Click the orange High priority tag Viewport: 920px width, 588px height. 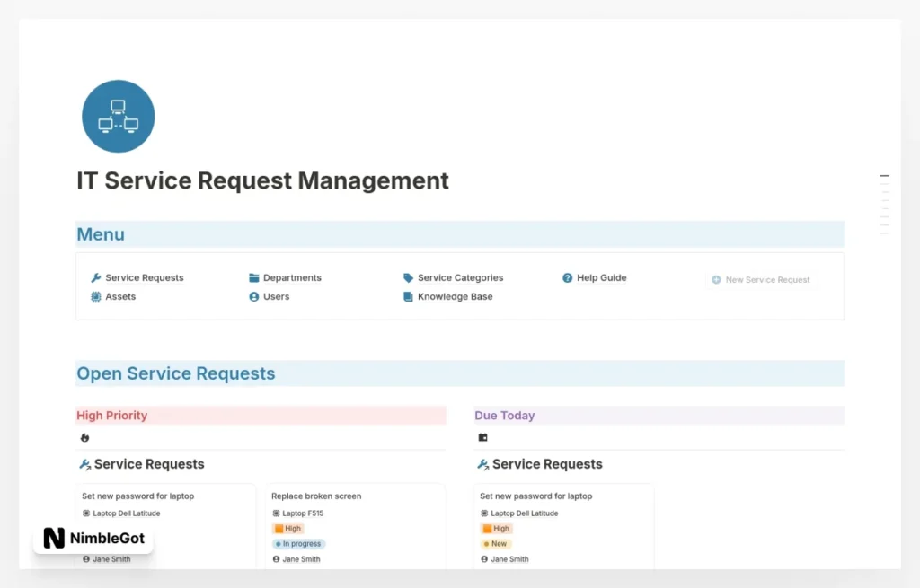coord(287,528)
